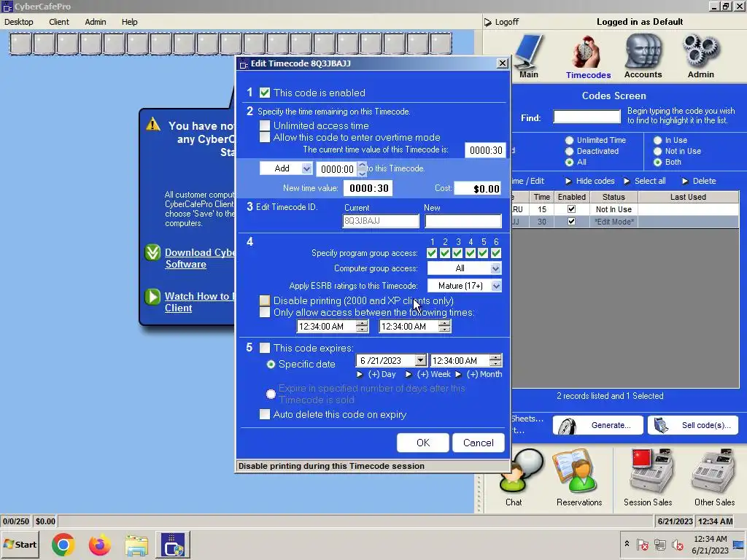
Task: Click CyberCafePro taskbar application icon
Action: coord(174,545)
